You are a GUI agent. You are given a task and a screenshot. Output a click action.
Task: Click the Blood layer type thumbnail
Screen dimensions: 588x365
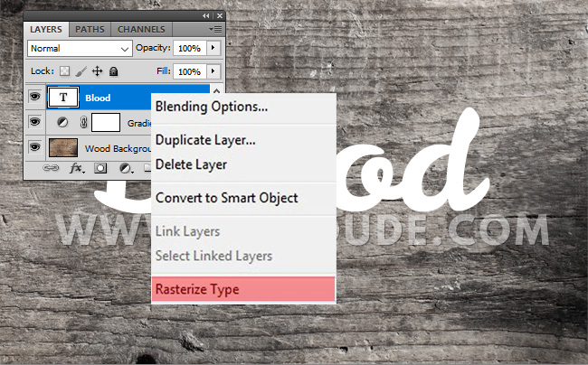click(x=63, y=98)
